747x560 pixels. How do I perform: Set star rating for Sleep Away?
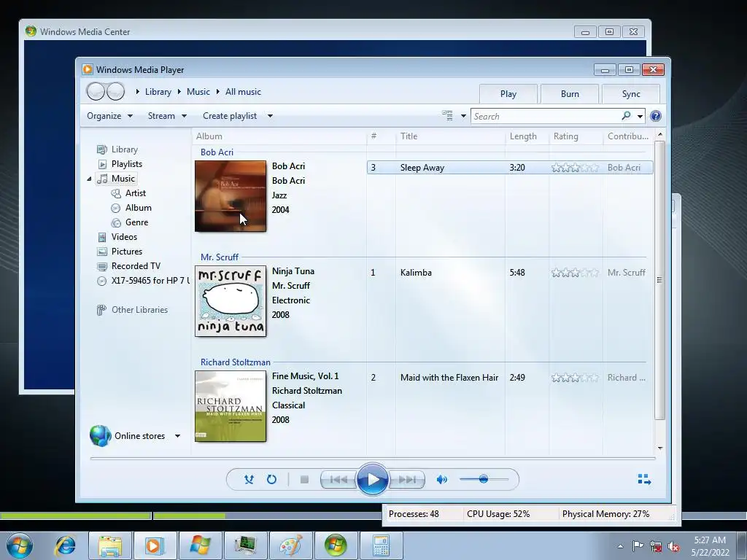click(575, 168)
